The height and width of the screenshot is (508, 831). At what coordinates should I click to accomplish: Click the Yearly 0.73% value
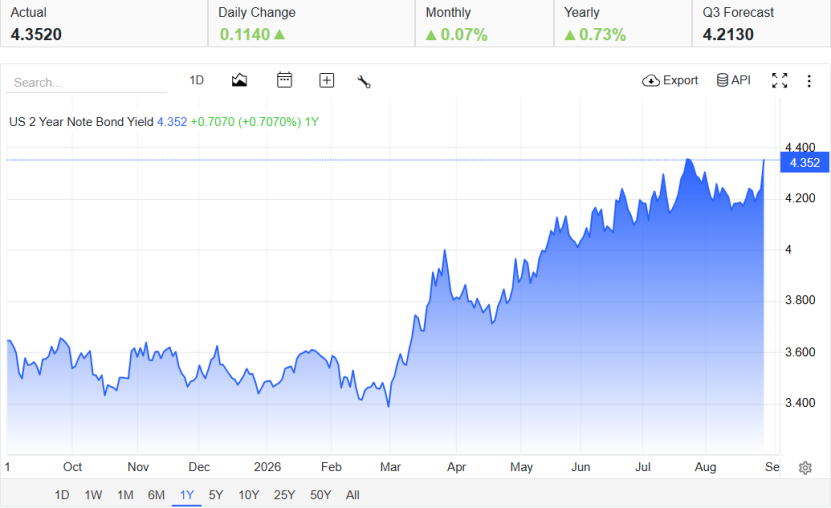click(x=595, y=34)
